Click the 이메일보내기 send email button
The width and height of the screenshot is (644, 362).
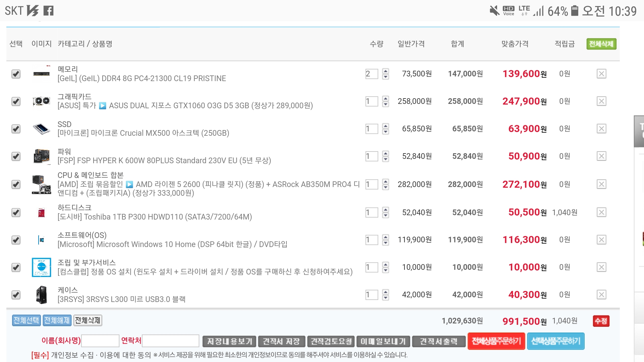(383, 342)
